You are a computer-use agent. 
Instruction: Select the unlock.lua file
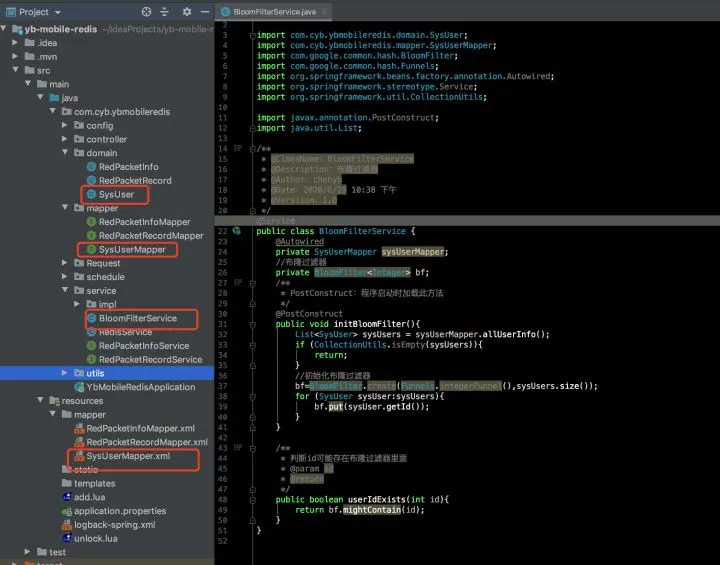click(x=95, y=538)
